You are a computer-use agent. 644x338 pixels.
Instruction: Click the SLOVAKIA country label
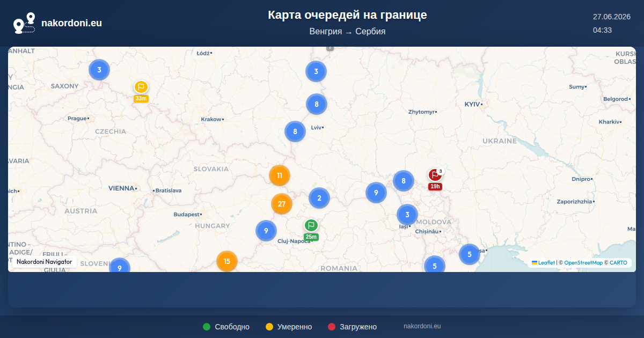tap(211, 169)
